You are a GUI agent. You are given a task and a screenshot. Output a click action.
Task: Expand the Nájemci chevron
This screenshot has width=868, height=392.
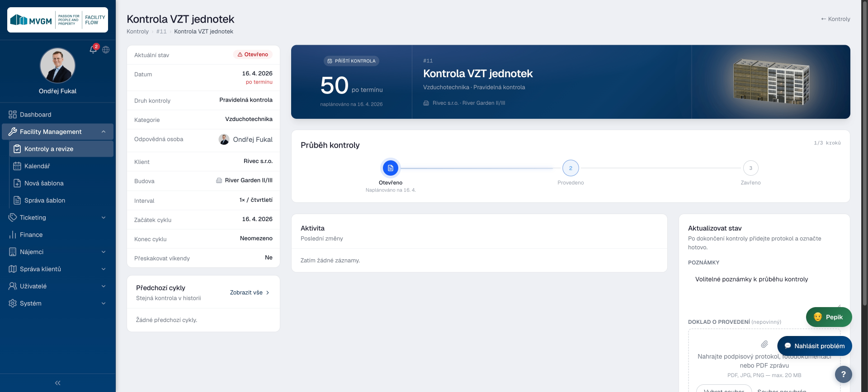point(104,252)
